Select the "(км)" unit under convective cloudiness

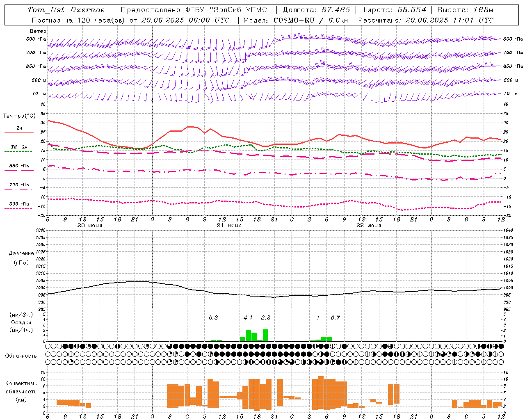click(21, 399)
